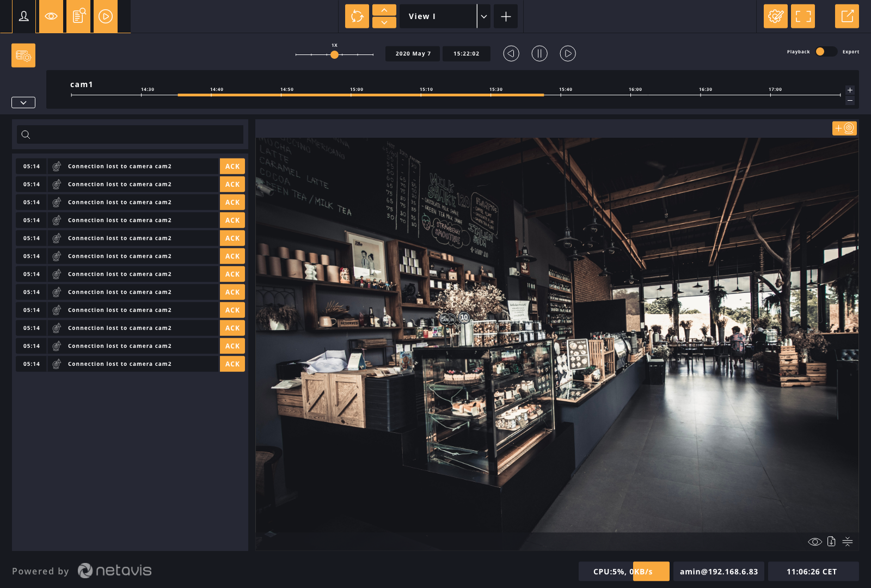Play the recording forward
Image resolution: width=871 pixels, height=588 pixels.
coord(568,53)
